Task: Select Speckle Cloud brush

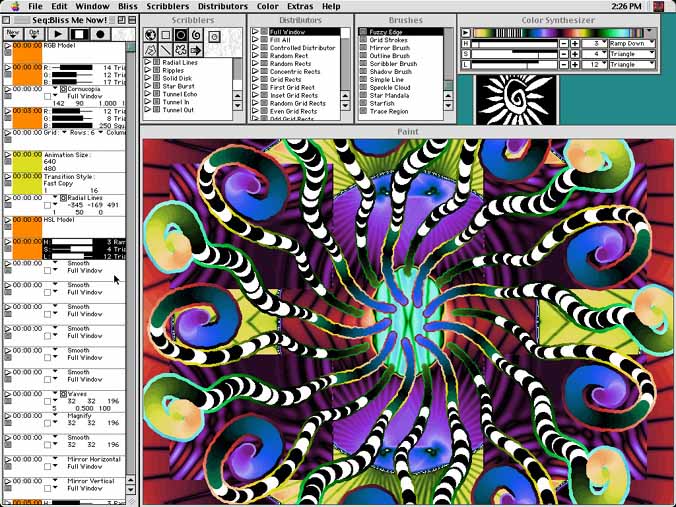Action: [390, 88]
